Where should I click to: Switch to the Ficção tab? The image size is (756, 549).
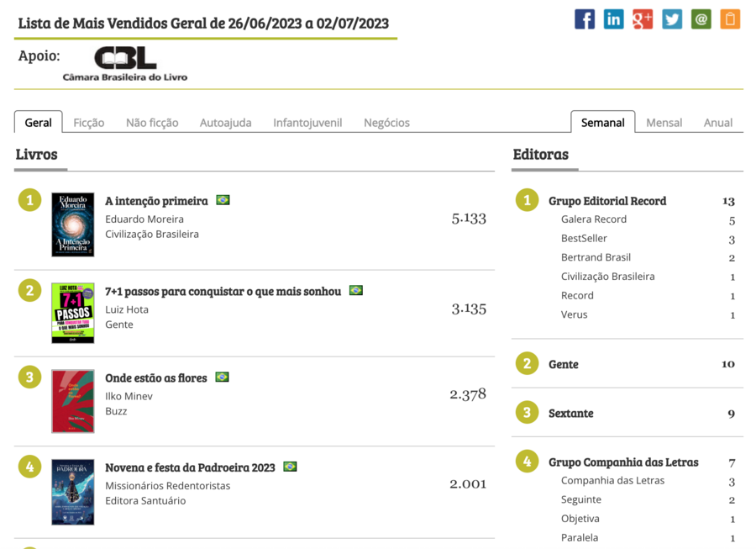[x=89, y=123]
